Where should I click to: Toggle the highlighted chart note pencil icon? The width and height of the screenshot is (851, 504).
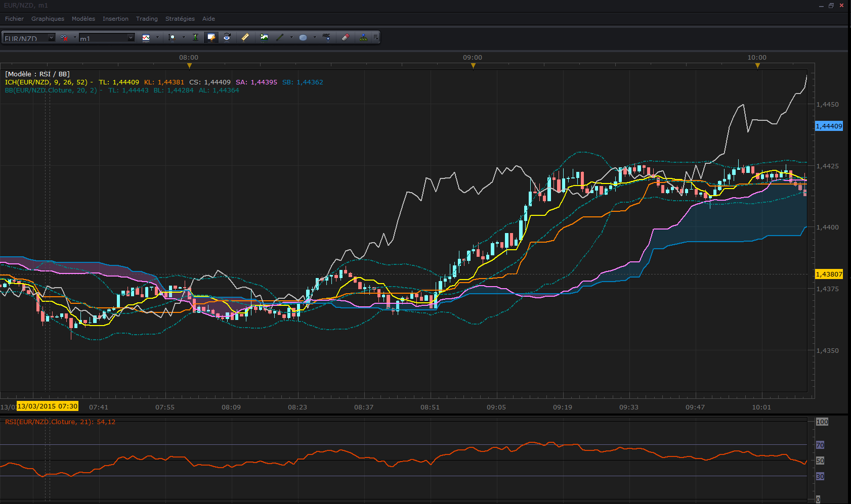pyautogui.click(x=211, y=37)
